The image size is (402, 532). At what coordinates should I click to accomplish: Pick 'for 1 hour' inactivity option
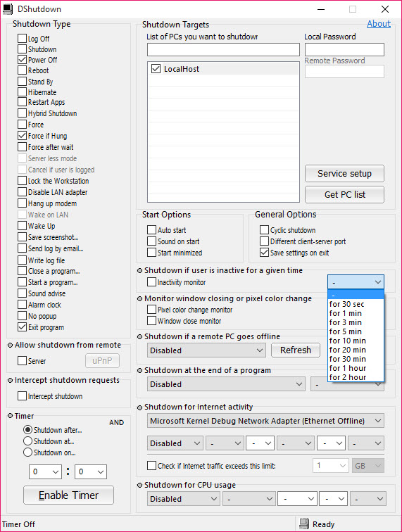point(356,368)
